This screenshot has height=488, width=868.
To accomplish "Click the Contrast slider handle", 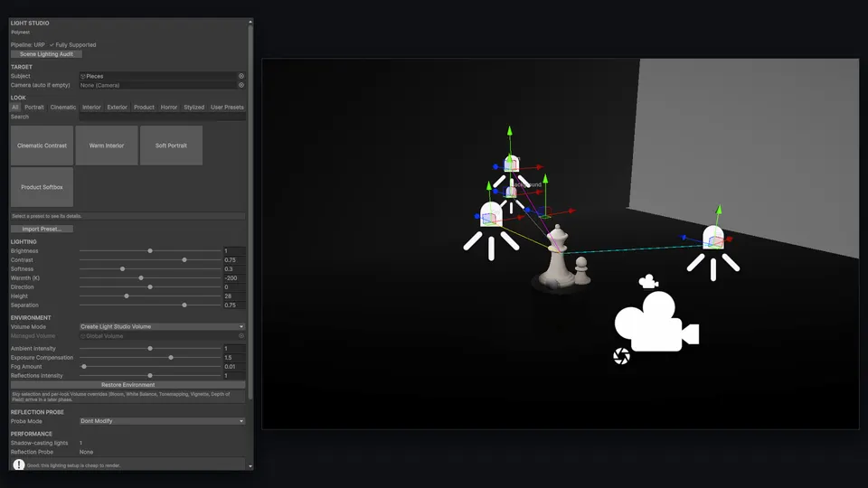I will pos(184,260).
